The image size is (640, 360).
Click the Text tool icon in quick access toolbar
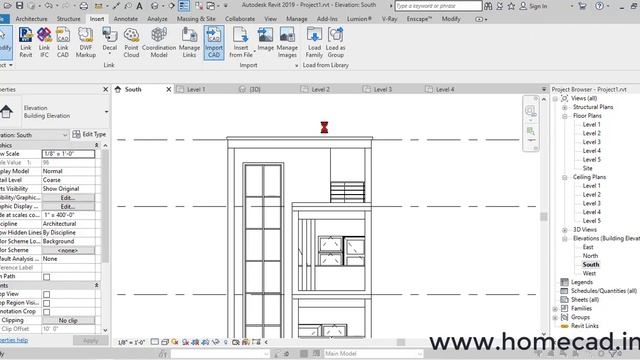(x=140, y=6)
